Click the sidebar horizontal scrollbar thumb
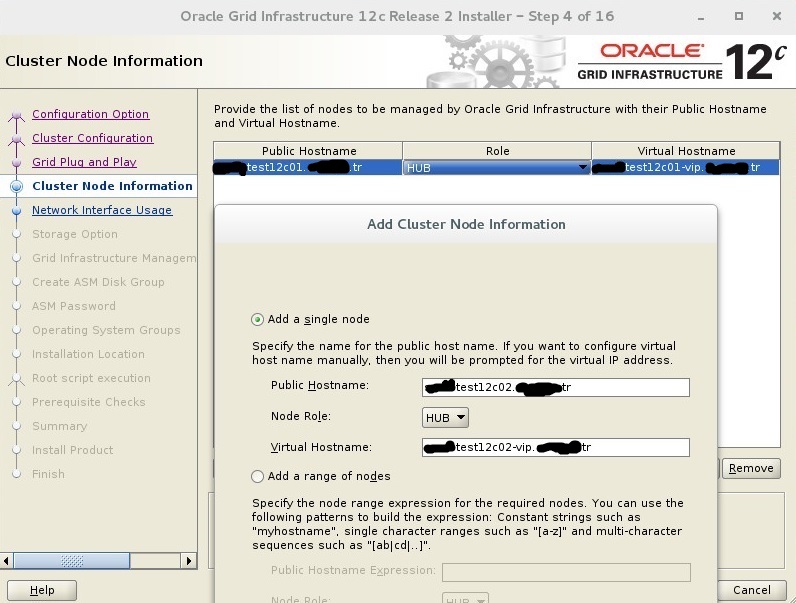796x603 pixels. coord(72,561)
